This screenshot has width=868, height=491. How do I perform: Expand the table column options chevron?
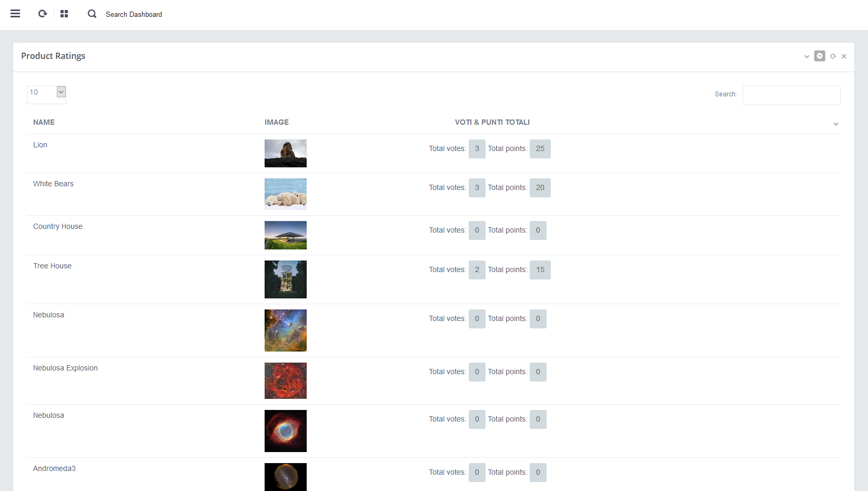coord(835,124)
